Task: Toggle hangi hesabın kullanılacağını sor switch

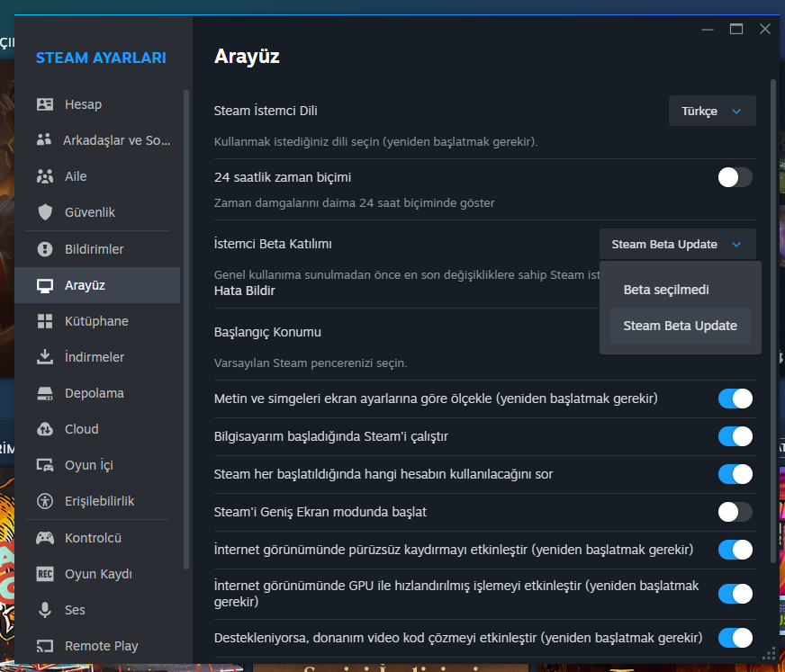Action: [735, 474]
